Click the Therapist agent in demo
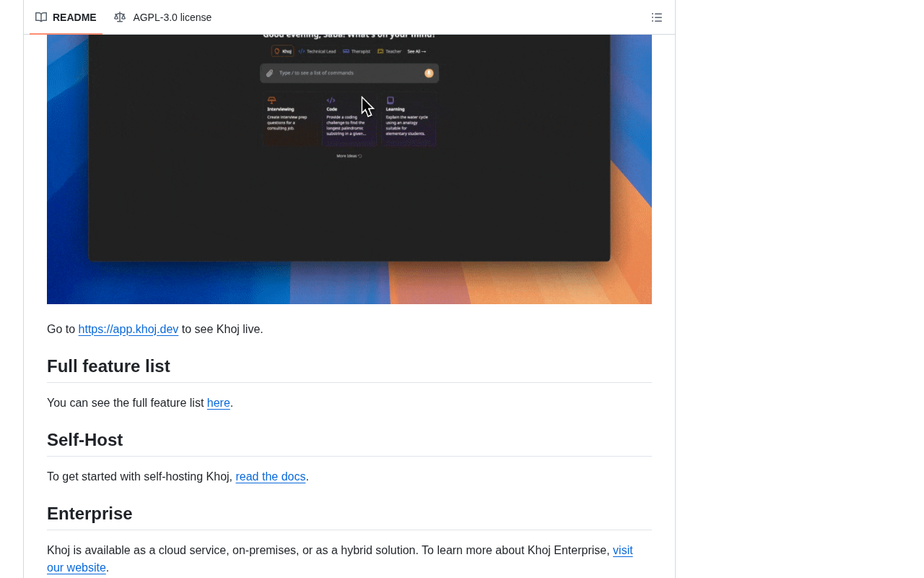 357,51
